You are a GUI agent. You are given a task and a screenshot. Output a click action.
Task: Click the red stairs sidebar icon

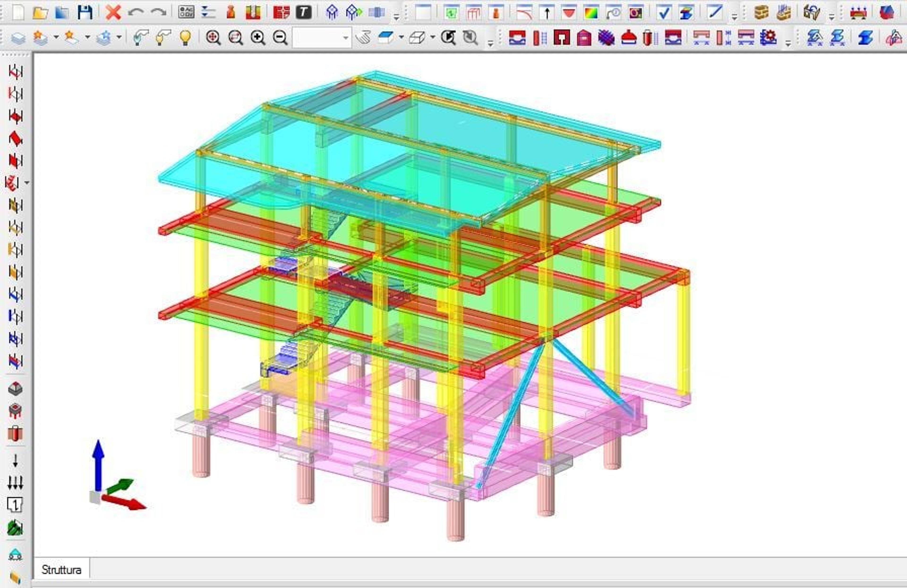pos(13,183)
